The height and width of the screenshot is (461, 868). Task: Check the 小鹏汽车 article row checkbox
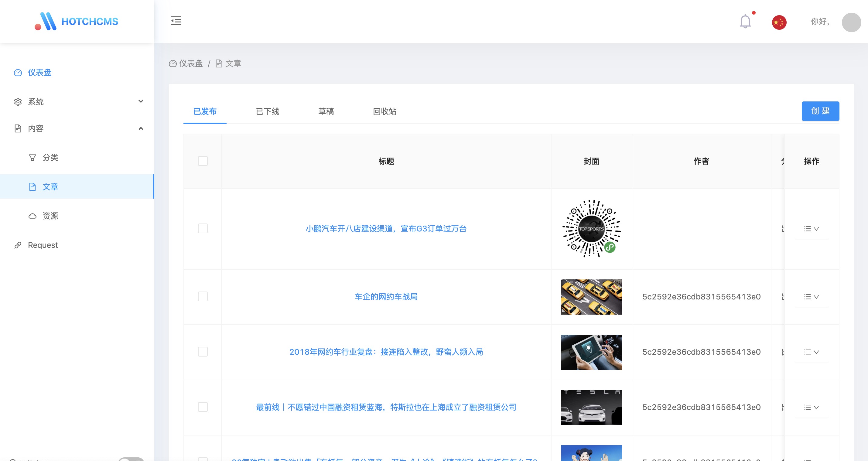click(x=203, y=228)
